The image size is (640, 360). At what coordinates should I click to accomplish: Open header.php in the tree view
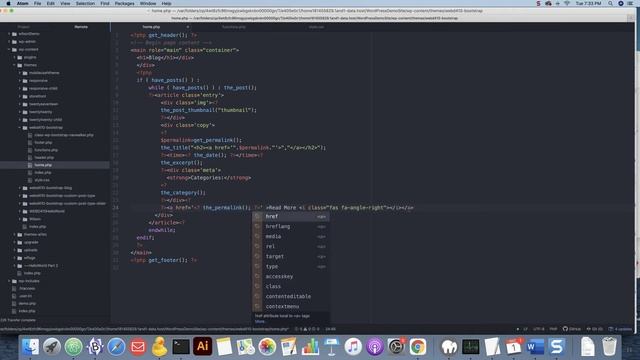(x=44, y=158)
